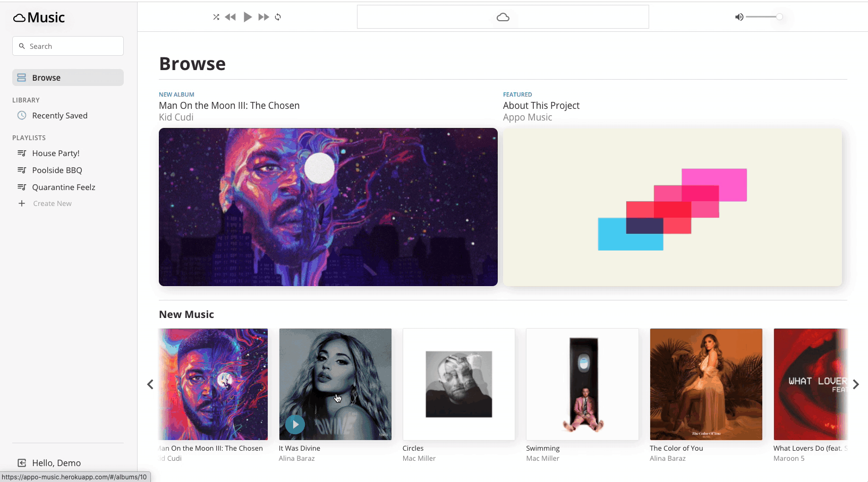868x482 pixels.
Task: Click the Hello, Demo user label
Action: pyautogui.click(x=56, y=463)
